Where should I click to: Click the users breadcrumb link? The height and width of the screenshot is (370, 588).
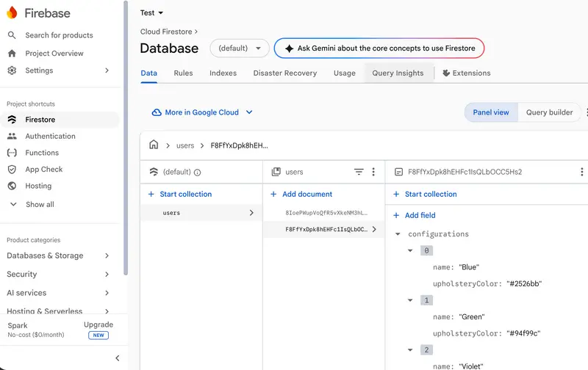coord(185,145)
